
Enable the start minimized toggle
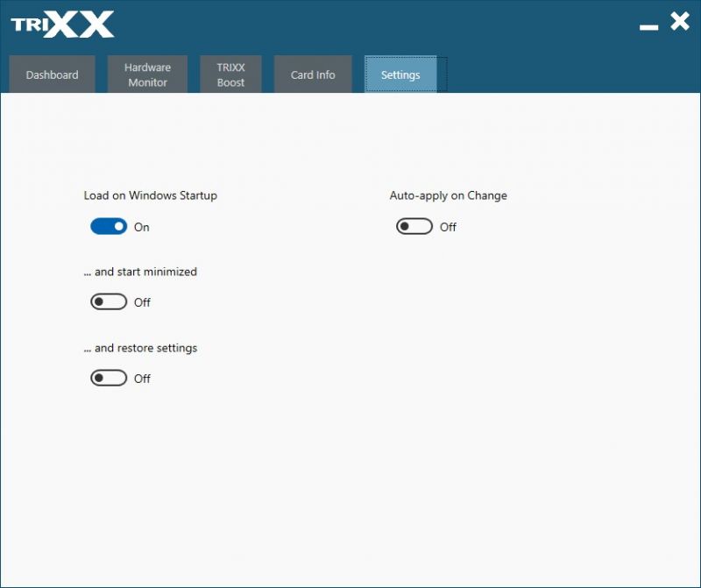click(x=109, y=301)
